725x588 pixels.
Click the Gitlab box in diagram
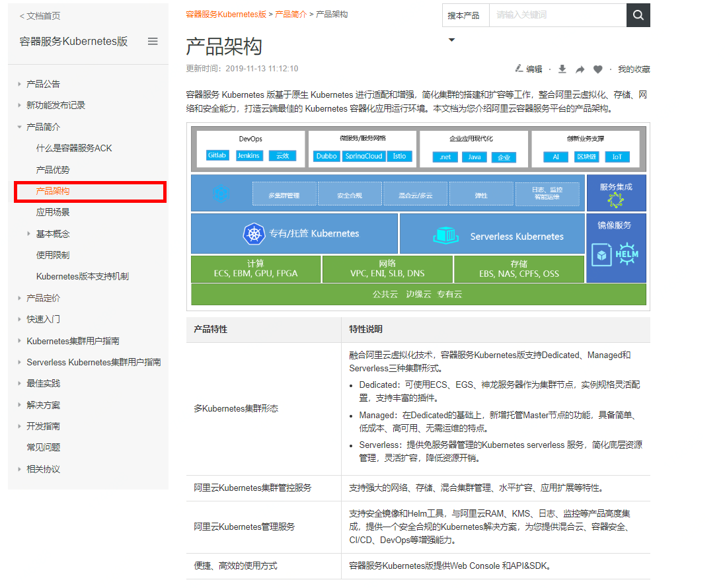point(217,155)
